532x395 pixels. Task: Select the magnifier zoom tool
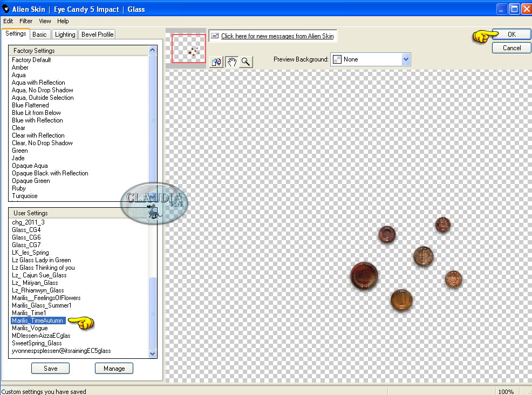pyautogui.click(x=245, y=62)
